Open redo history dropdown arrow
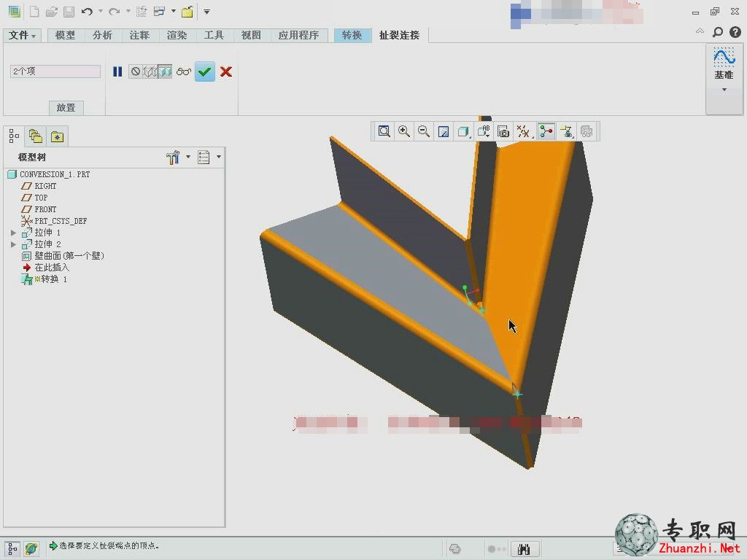Image resolution: width=747 pixels, height=560 pixels. [128, 11]
